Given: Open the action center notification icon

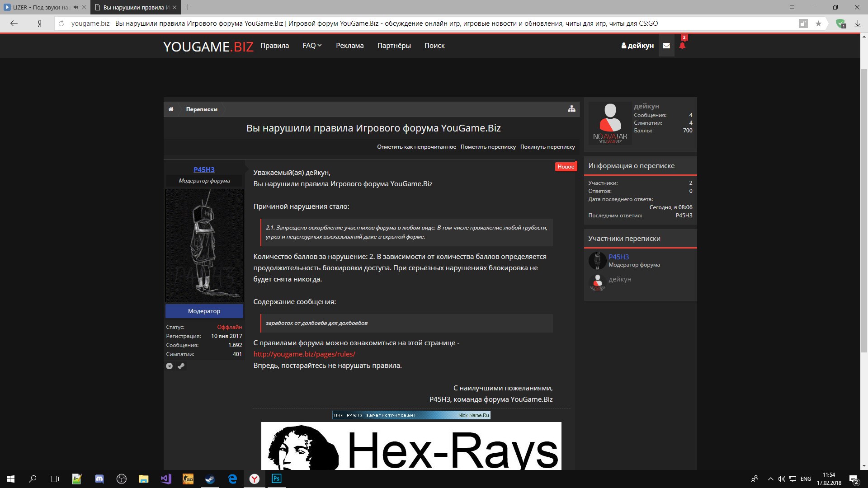Looking at the screenshot, I should click(854, 479).
